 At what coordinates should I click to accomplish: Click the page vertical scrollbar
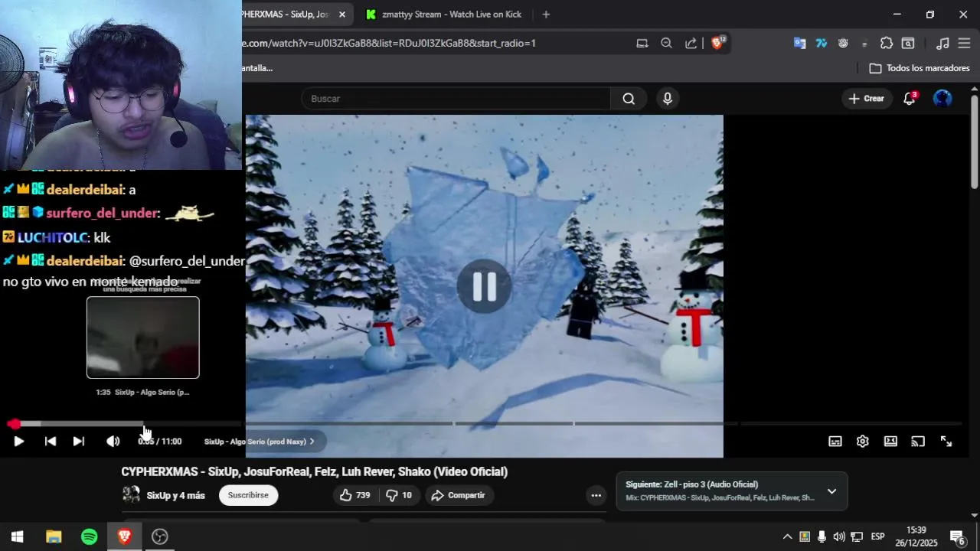[x=975, y=141]
